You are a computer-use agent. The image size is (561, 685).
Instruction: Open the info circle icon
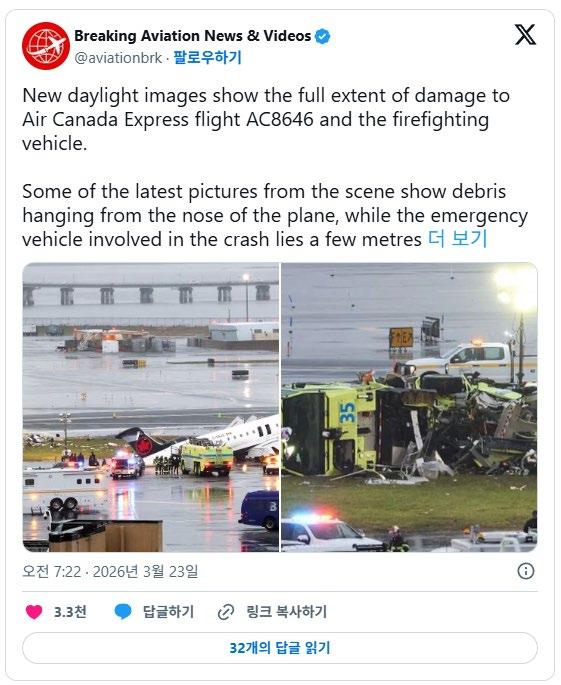(x=526, y=571)
